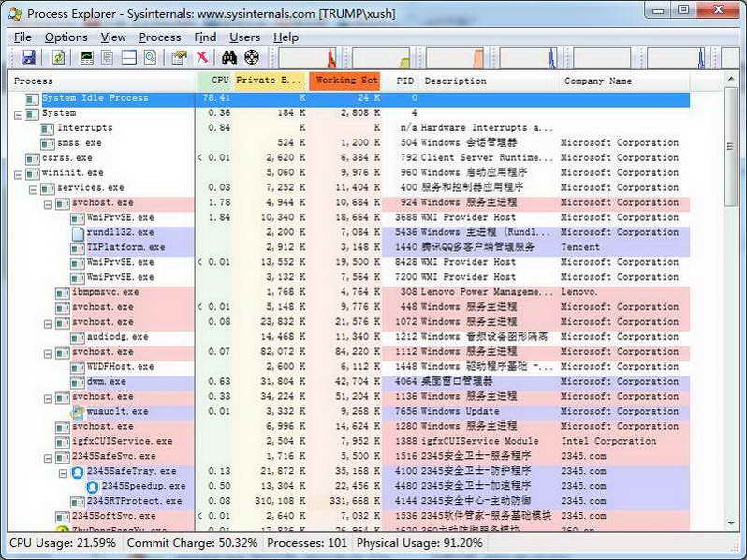The width and height of the screenshot is (747, 560).
Task: Click the 2345Speedup.exe shield icon
Action: pyautogui.click(x=93, y=487)
